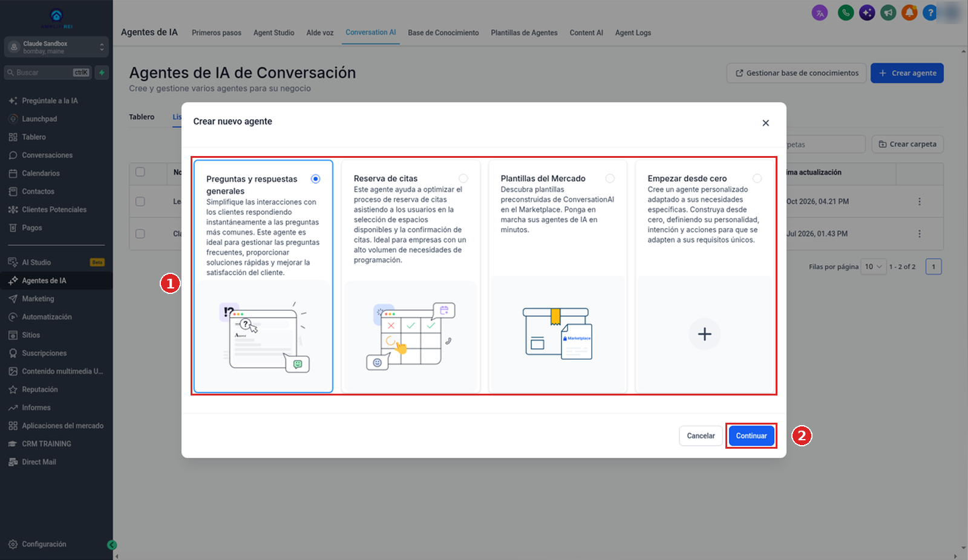Image resolution: width=968 pixels, height=560 pixels.
Task: Check the first agent row checkbox
Action: 140,201
